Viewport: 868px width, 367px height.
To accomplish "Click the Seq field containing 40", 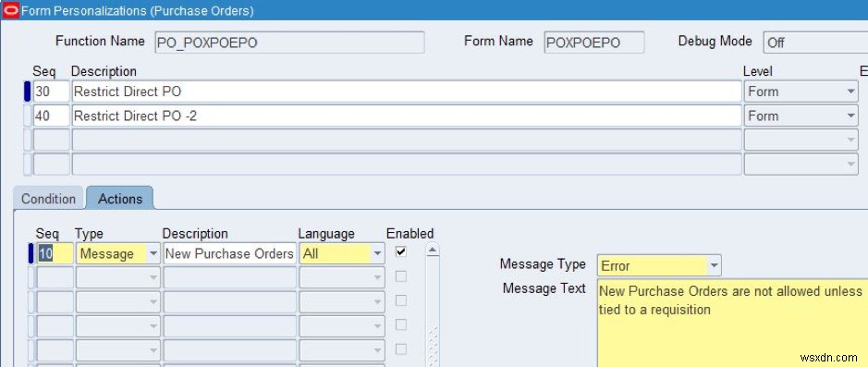I will (x=52, y=116).
